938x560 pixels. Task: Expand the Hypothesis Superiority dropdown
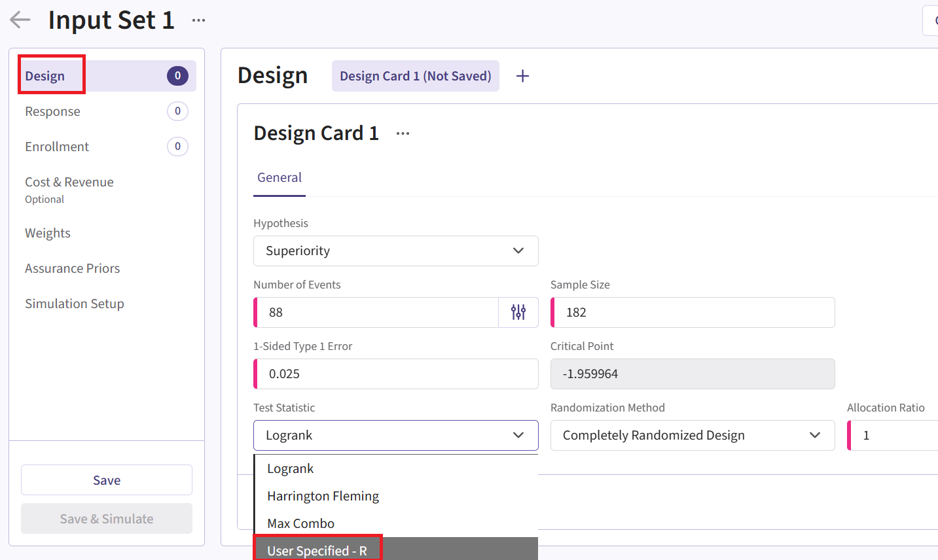coord(395,251)
